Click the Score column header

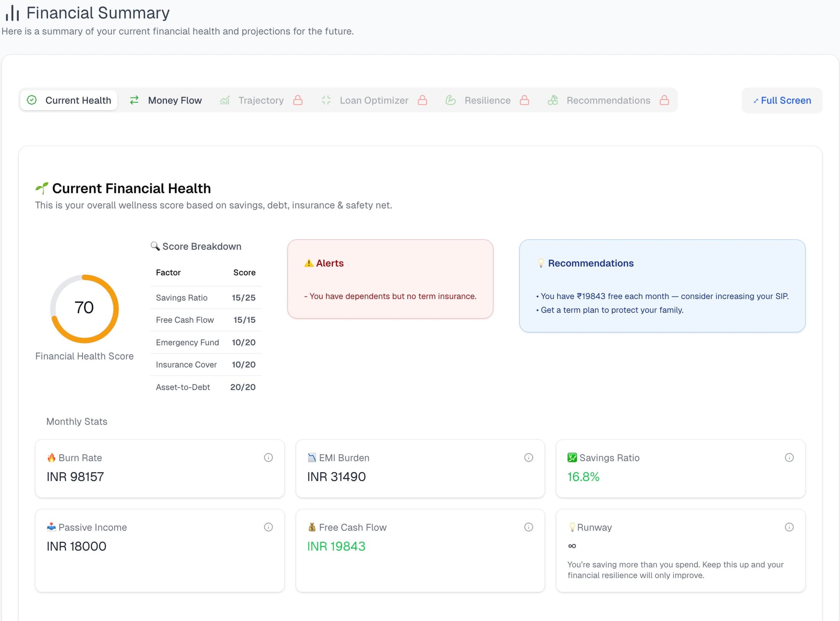[244, 272]
